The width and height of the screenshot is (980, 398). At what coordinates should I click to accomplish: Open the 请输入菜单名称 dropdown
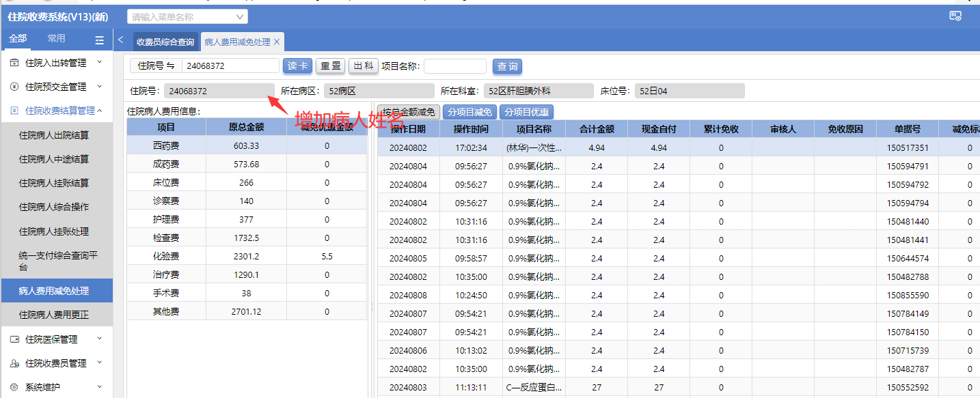pos(187,16)
